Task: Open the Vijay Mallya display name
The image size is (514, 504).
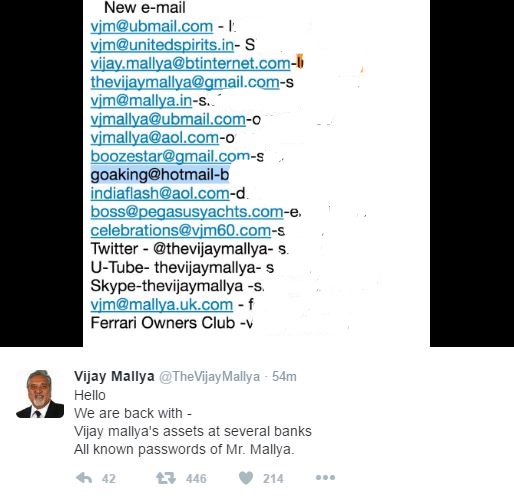Action: [114, 376]
